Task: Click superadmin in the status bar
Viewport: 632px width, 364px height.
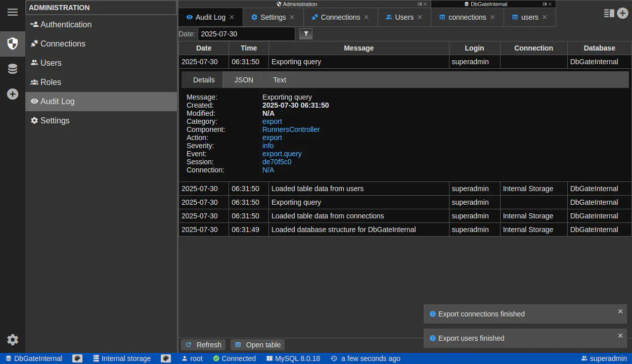Action: click(x=604, y=358)
